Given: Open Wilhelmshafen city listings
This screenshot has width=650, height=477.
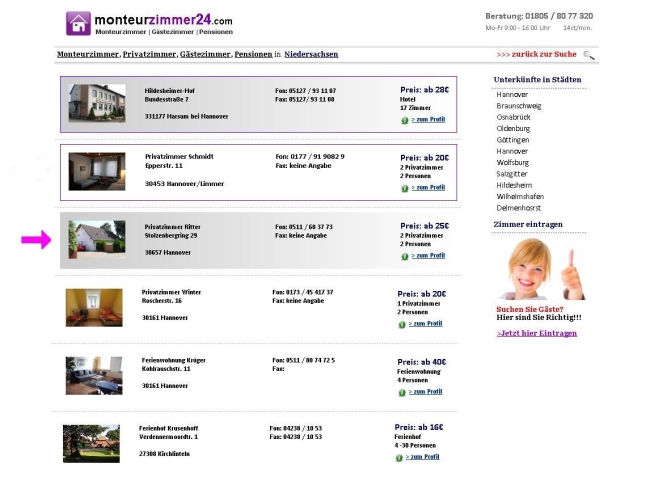Looking at the screenshot, I should click(x=520, y=196).
